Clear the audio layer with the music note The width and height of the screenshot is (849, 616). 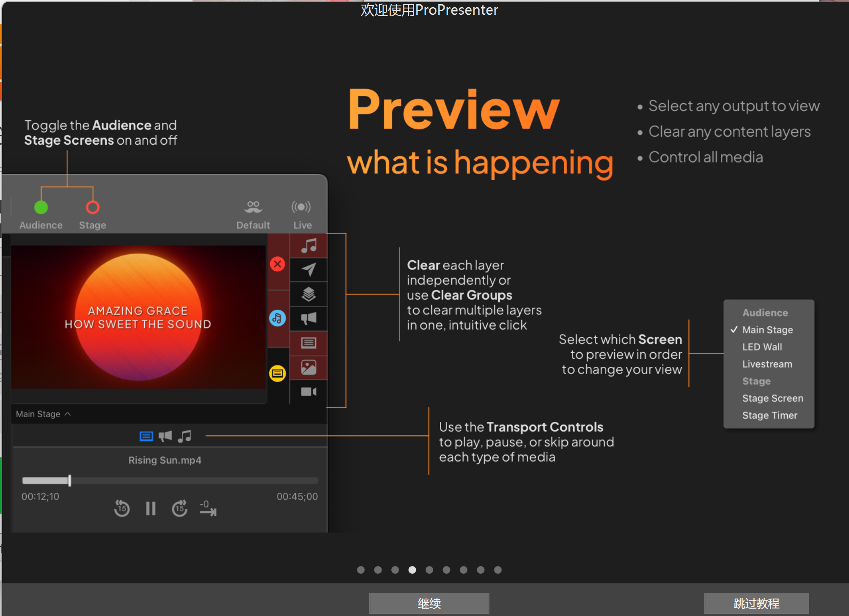pos(309,245)
